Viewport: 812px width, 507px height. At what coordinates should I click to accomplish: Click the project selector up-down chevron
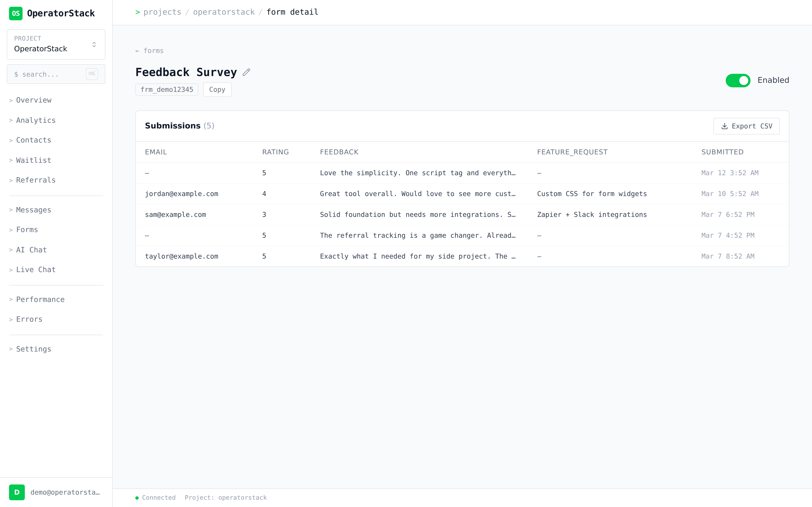tap(94, 45)
